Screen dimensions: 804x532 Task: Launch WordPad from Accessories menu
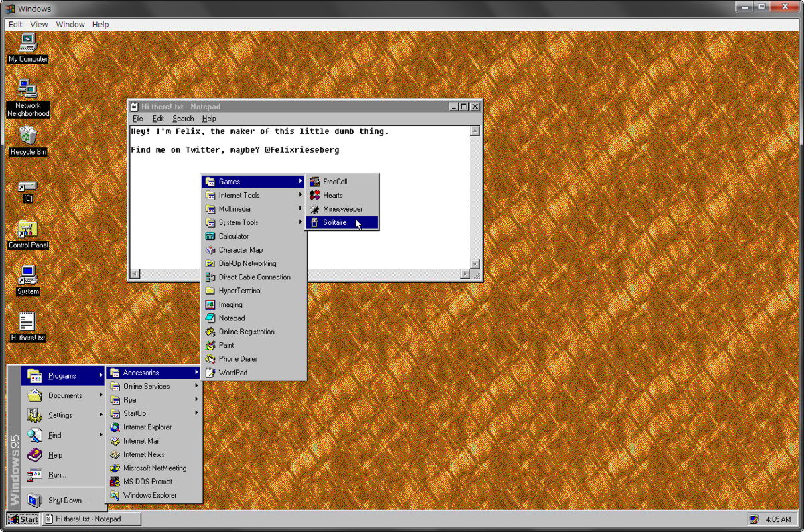(x=253, y=373)
